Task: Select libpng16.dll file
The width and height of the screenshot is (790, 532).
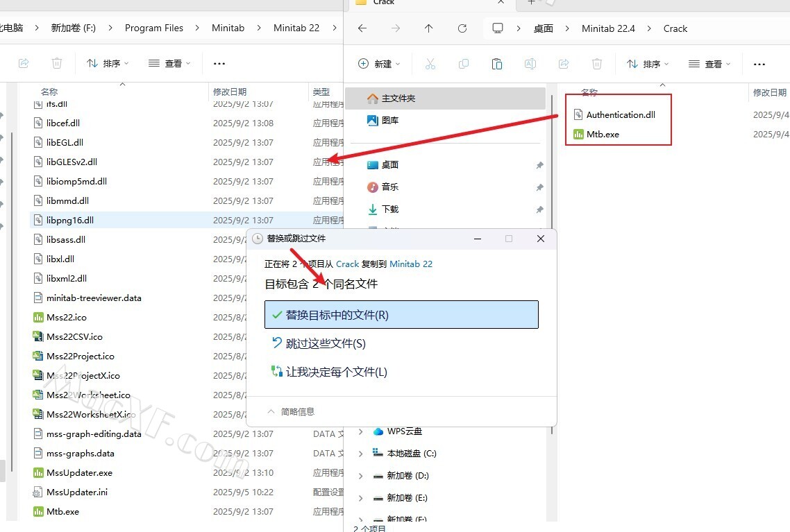Action: [70, 220]
